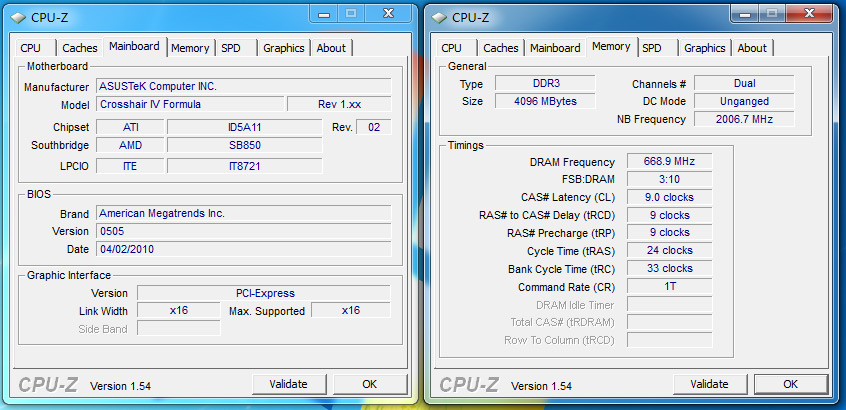Click Bank Cycle Time 33 clocks field
This screenshot has width=846, height=410.
pos(670,268)
